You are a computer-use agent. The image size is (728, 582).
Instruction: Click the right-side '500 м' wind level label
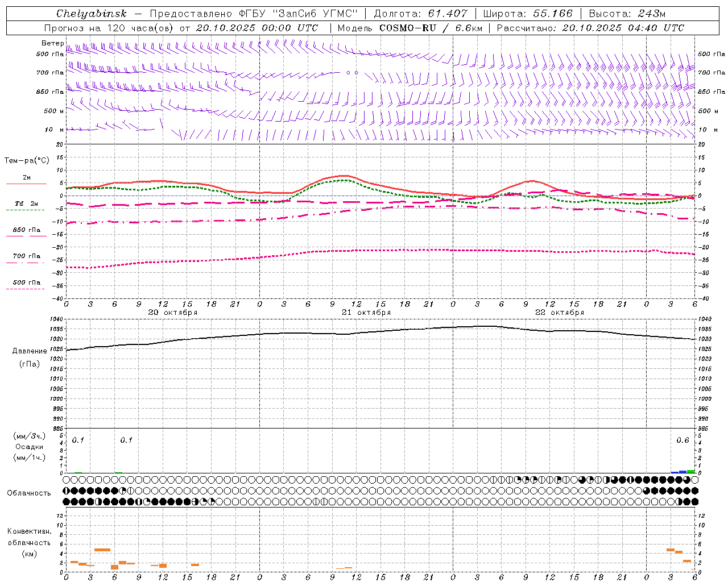point(708,111)
